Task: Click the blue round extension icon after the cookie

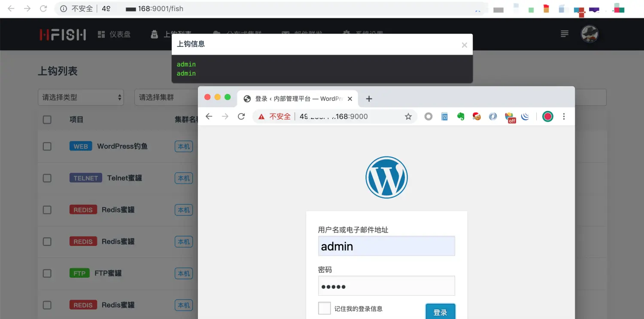Action: coord(493,117)
